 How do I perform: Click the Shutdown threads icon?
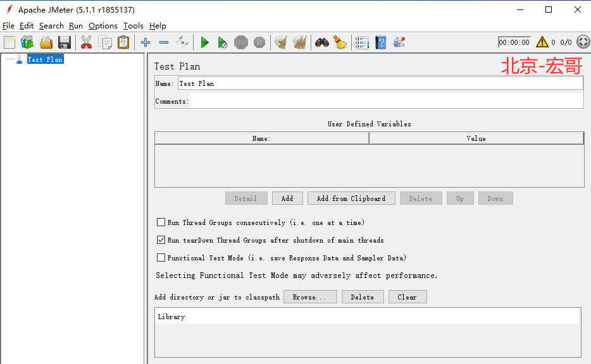(259, 42)
